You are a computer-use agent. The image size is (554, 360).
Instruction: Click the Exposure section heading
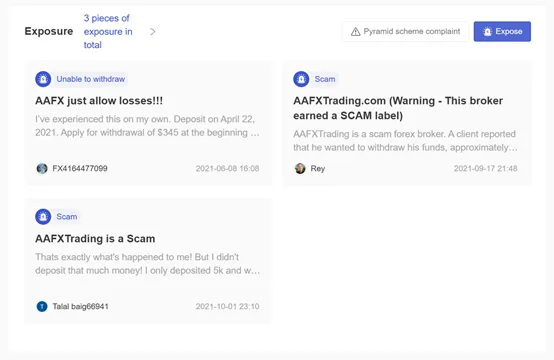coord(49,31)
